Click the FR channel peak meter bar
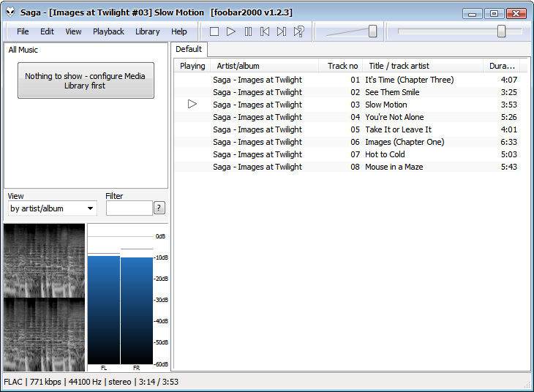The height and width of the screenshot is (392, 534). click(137, 311)
